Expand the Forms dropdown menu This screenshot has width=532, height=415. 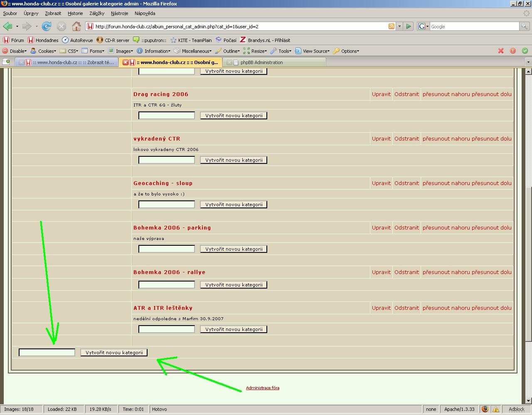93,51
